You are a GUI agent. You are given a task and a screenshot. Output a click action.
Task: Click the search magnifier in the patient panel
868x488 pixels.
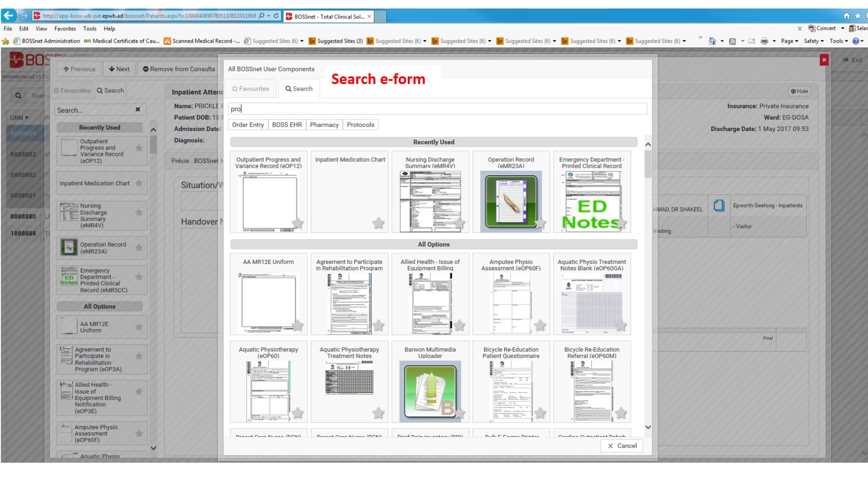click(x=18, y=95)
